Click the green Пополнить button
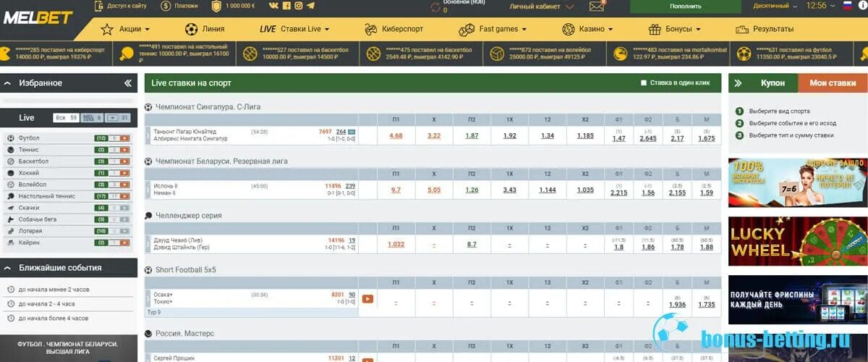Viewport: 868px width, 362px height. [x=685, y=7]
